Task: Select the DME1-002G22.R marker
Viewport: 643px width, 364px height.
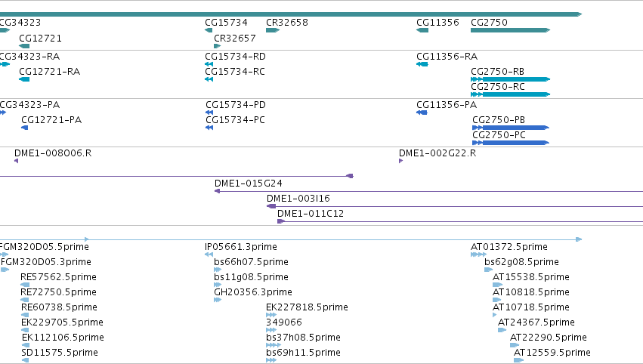Action: pos(400,161)
